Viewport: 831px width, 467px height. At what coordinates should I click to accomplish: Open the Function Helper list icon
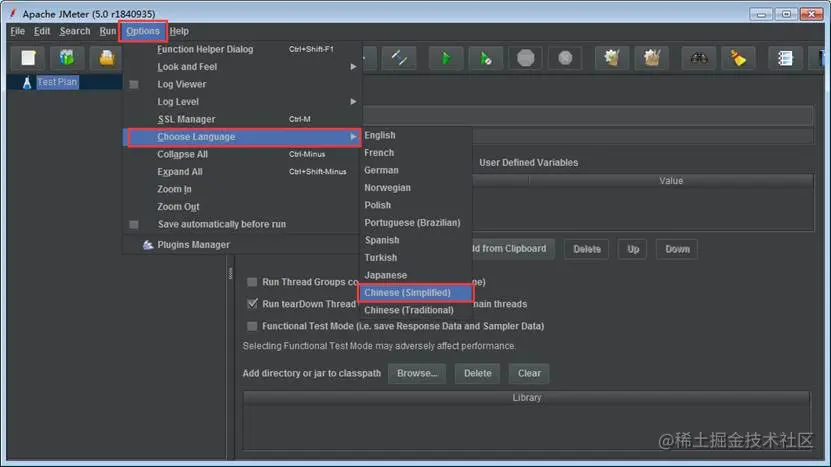pyautogui.click(x=785, y=58)
